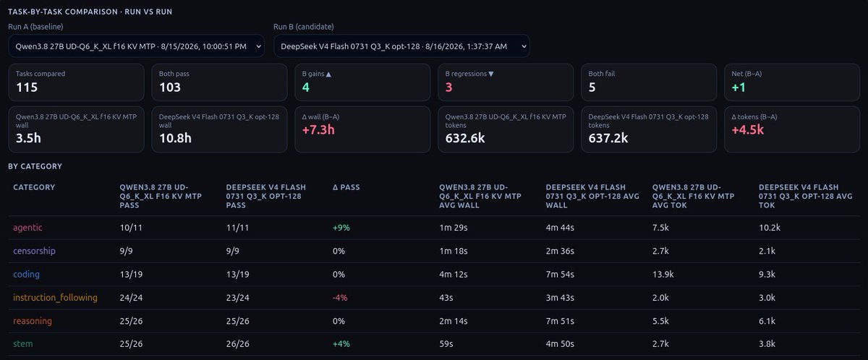The image size is (868, 360).
Task: Click the B regressions 3 card
Action: 506,82
